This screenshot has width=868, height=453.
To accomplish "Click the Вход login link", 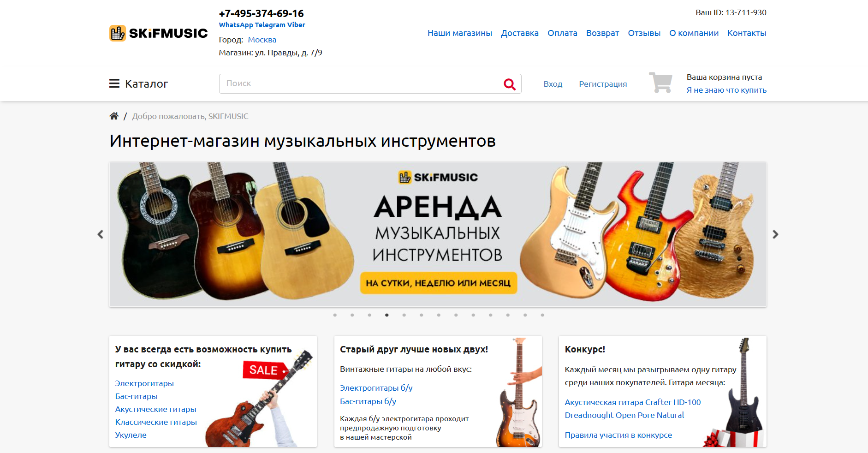I will click(x=553, y=84).
